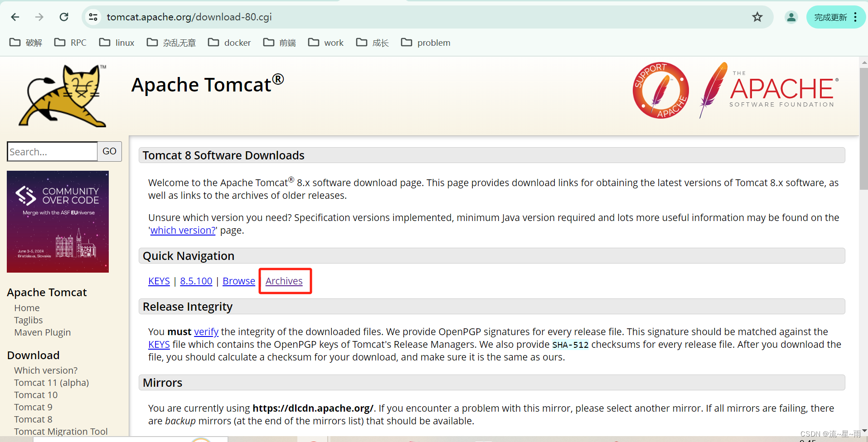This screenshot has height=442, width=868.
Task: Click the Support Apache round badge
Action: pos(661,90)
